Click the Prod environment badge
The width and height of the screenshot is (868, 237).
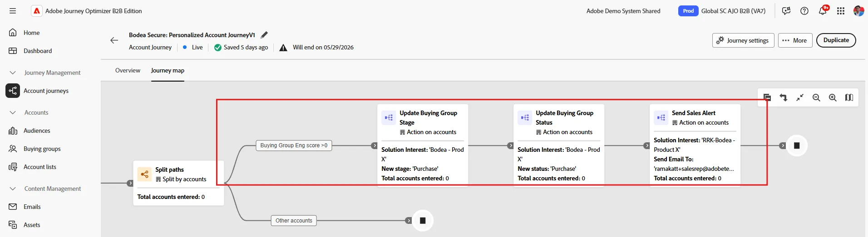pyautogui.click(x=688, y=11)
